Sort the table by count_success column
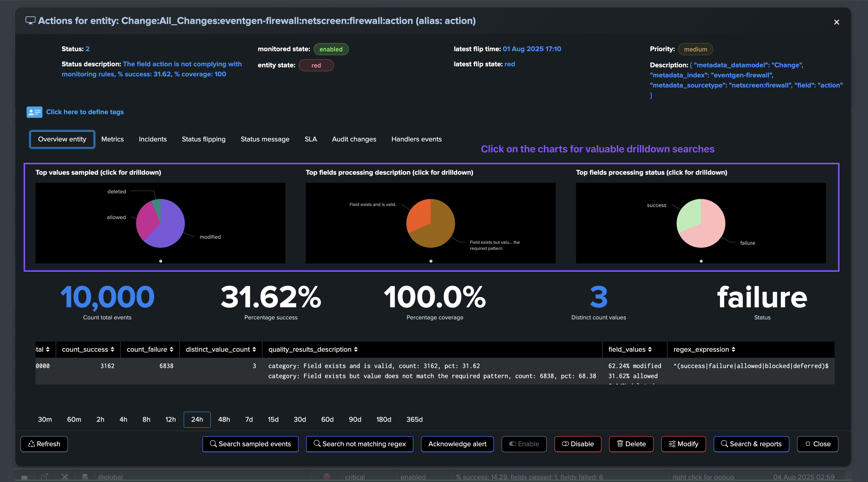Screen dimensions: 868x482 coord(88,349)
